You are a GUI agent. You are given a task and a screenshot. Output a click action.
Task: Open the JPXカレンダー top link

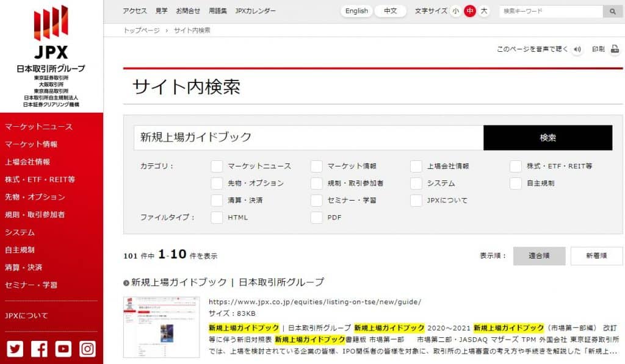255,11
